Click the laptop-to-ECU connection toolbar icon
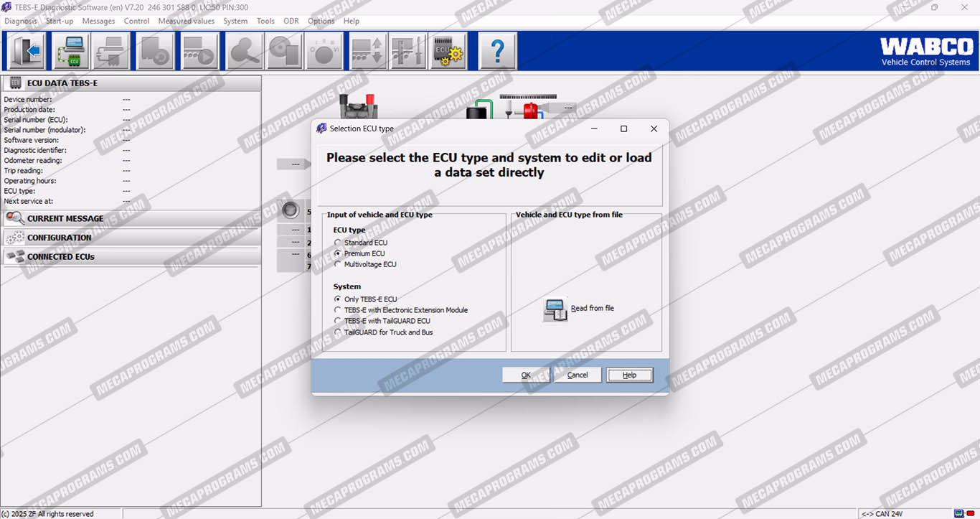This screenshot has height=519, width=980. [x=71, y=51]
